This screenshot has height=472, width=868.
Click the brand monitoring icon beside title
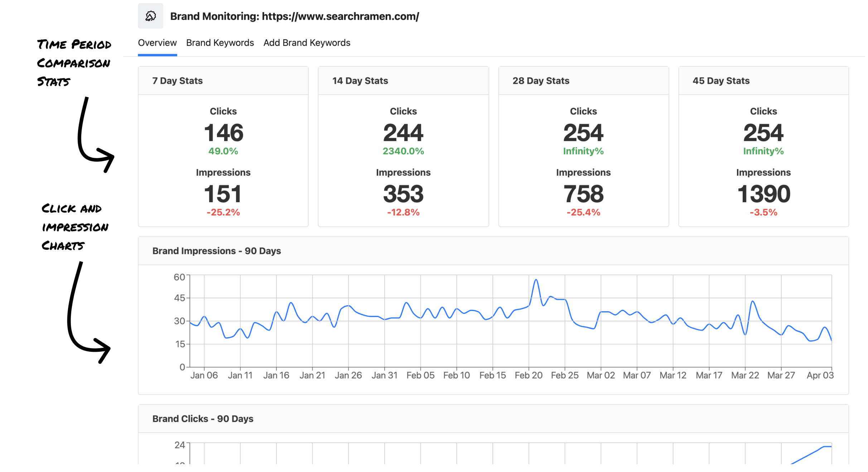click(x=150, y=16)
